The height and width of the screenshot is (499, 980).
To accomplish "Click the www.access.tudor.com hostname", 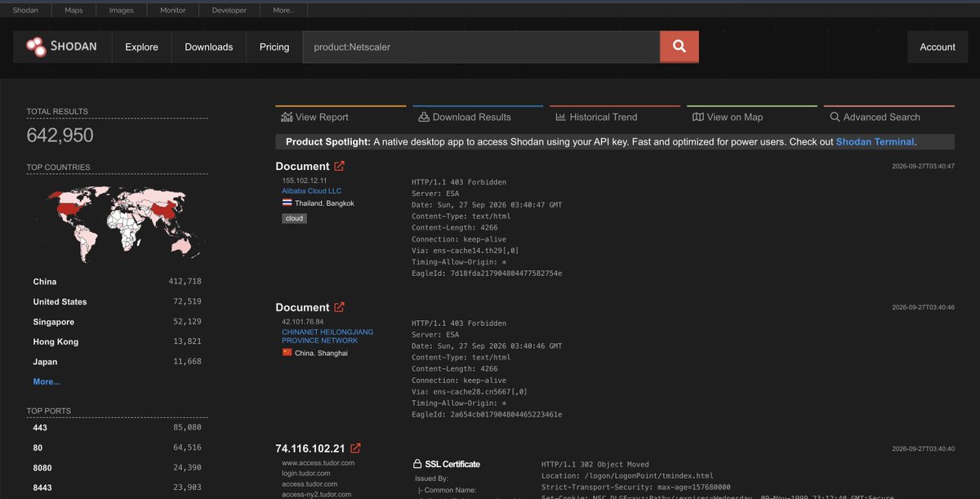I will pos(318,462).
